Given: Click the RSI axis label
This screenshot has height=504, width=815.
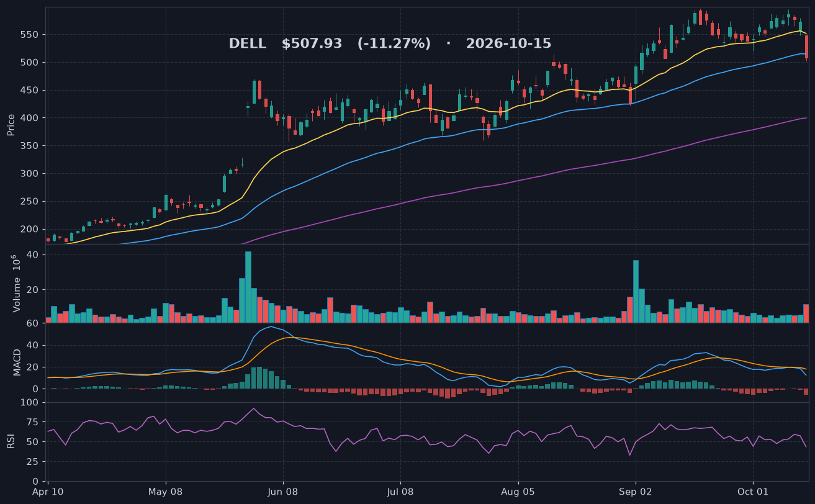Looking at the screenshot, I should tap(11, 441).
